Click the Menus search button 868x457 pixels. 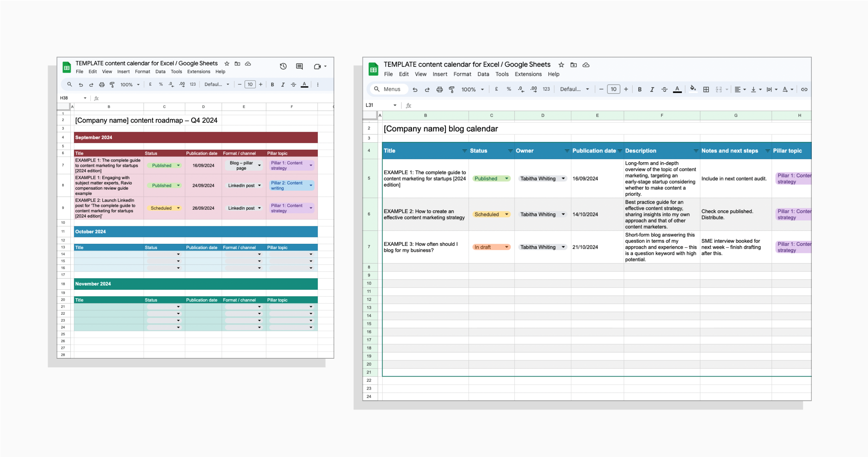(x=388, y=89)
